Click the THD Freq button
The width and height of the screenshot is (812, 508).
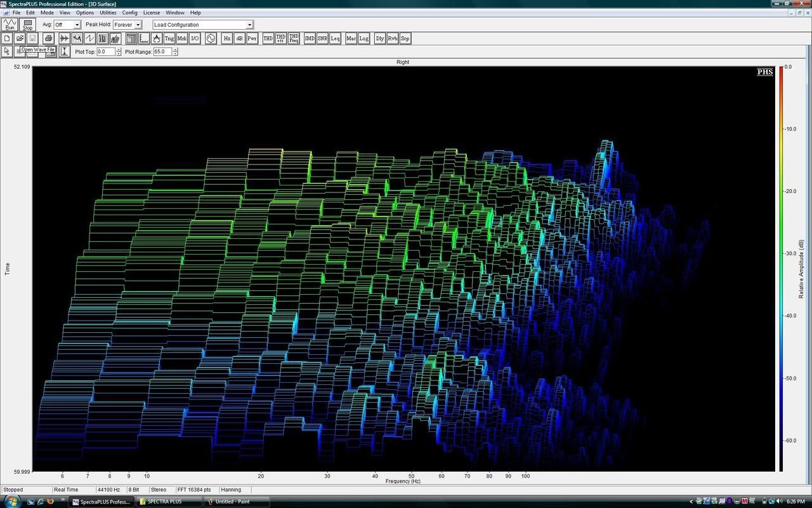pos(294,39)
